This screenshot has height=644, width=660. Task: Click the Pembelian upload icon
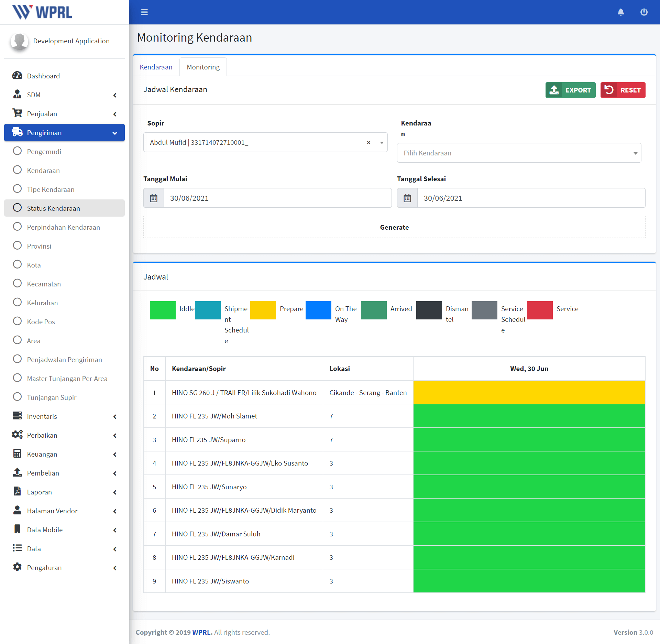[17, 473]
